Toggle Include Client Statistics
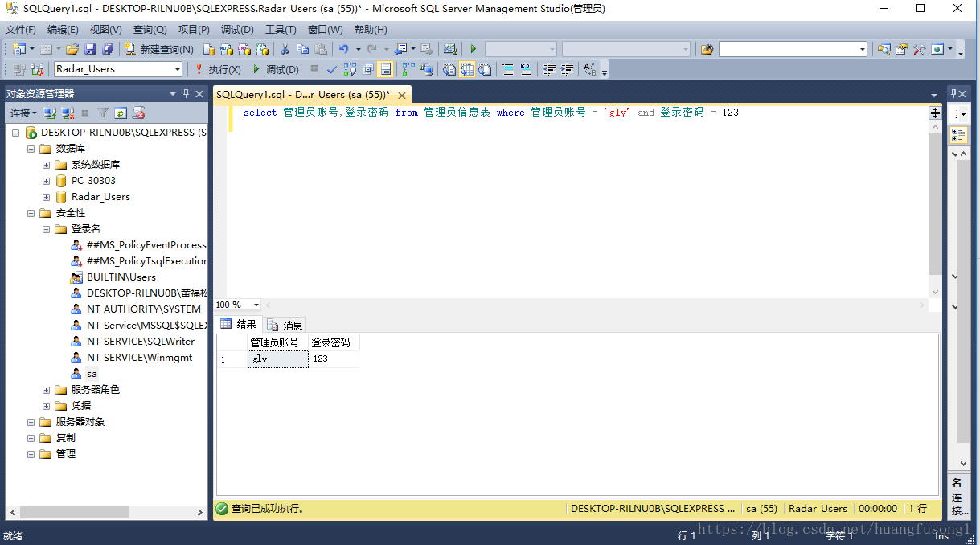 click(425, 69)
